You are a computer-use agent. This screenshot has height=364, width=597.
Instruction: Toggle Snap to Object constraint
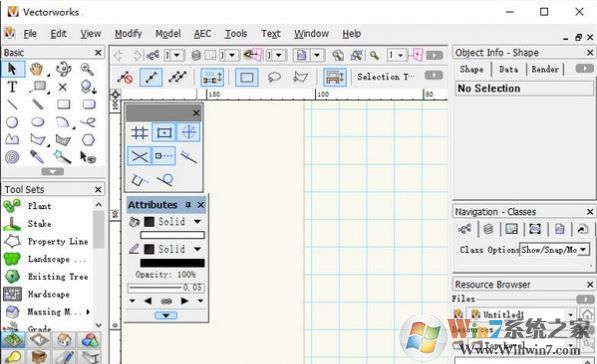click(164, 133)
